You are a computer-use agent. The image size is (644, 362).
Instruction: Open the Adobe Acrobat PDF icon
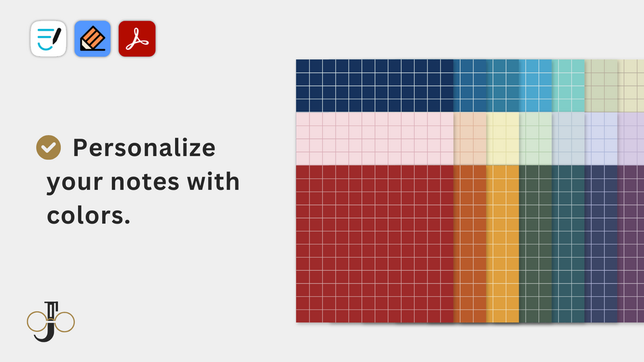point(136,38)
